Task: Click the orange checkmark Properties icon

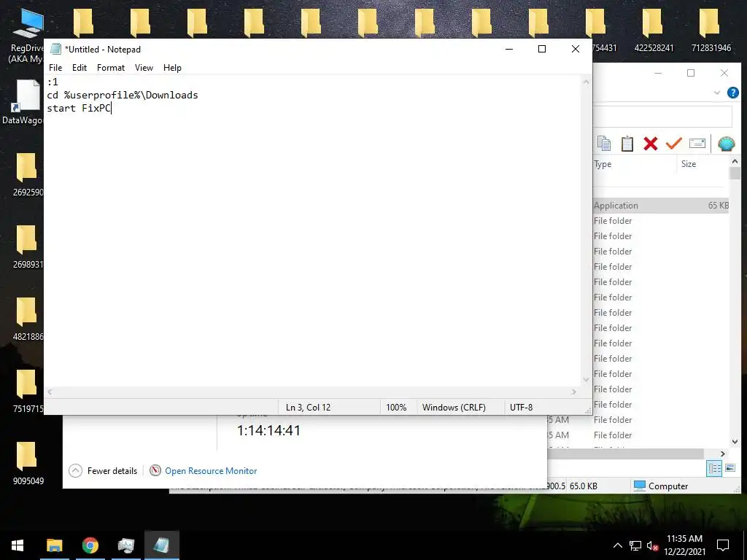Action: click(673, 144)
